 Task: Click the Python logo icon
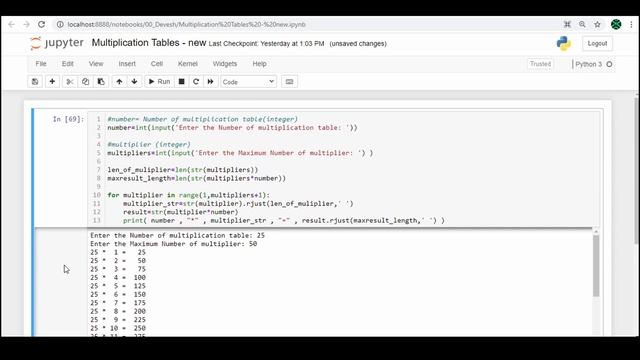564,43
